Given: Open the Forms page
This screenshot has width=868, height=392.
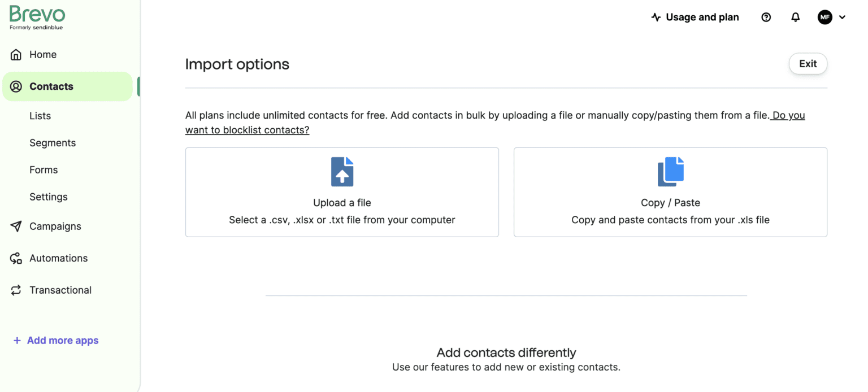Looking at the screenshot, I should click(x=44, y=169).
